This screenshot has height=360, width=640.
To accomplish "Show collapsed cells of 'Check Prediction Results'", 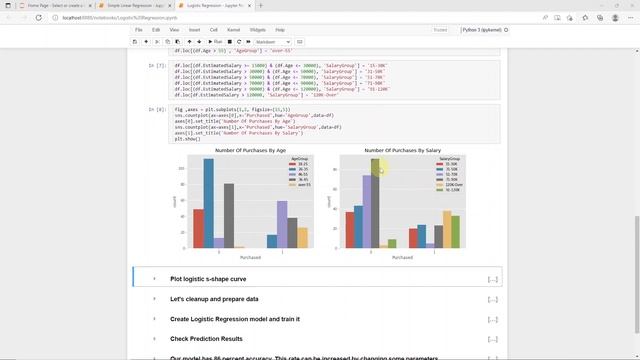I will (493, 339).
